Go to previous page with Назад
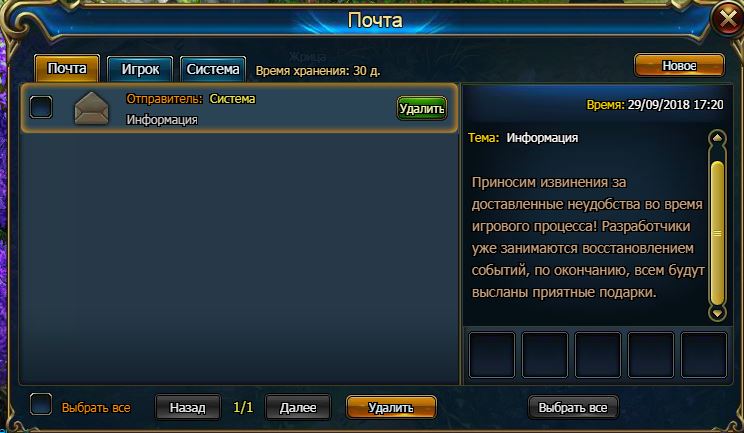This screenshot has height=433, width=744. [188, 408]
